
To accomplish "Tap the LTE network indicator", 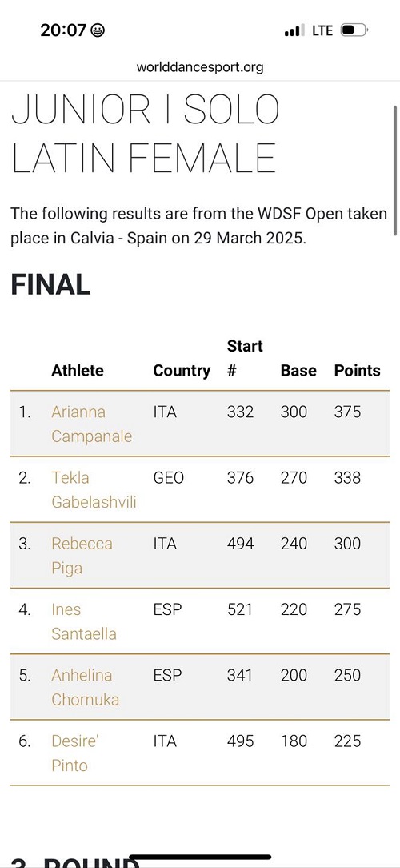I will (x=322, y=30).
